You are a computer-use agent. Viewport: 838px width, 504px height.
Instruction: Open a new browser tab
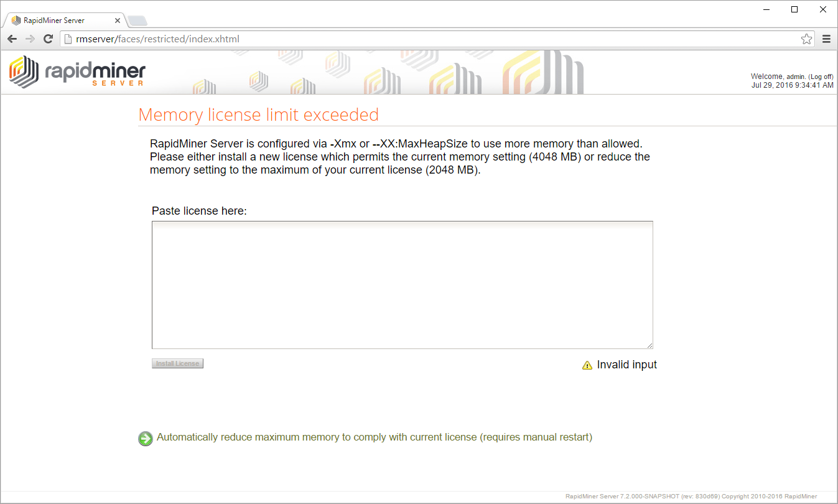tap(137, 21)
